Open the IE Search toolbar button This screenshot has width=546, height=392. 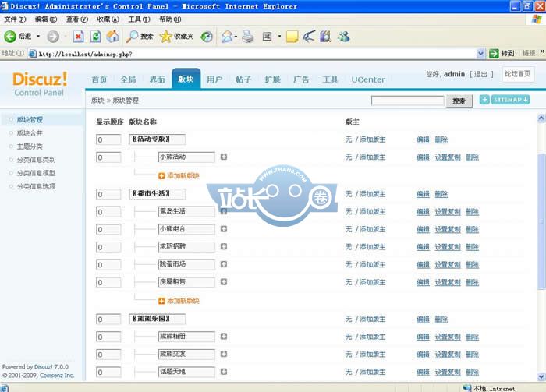[x=140, y=36]
